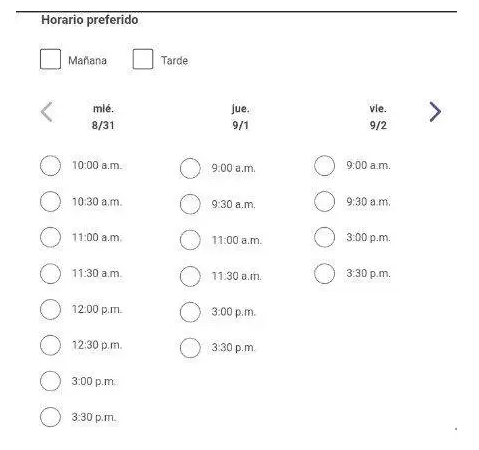This screenshot has height=450, width=479.
Task: Select 9:00 a.m. on jue. 9/1
Action: coord(190,168)
